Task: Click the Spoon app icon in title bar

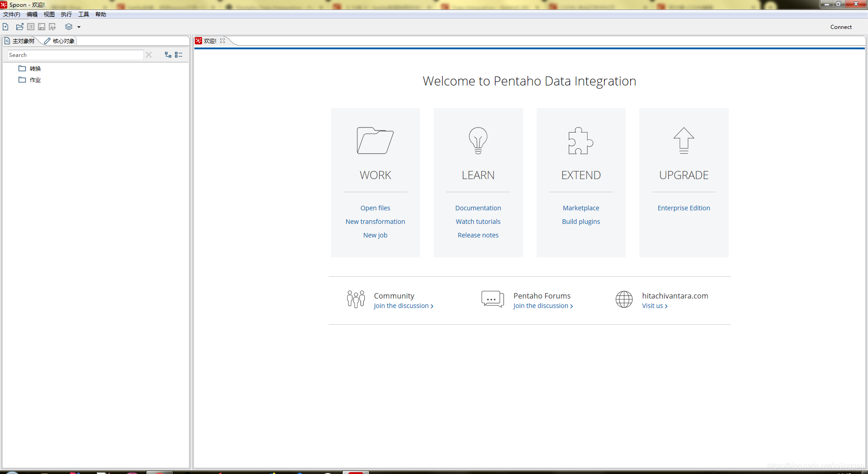Action: (4, 5)
